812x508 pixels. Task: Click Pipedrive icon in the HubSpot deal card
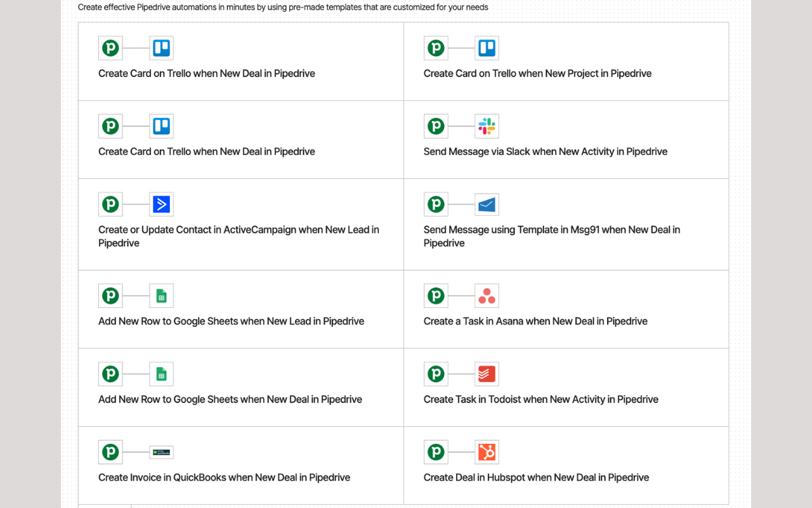pos(436,452)
